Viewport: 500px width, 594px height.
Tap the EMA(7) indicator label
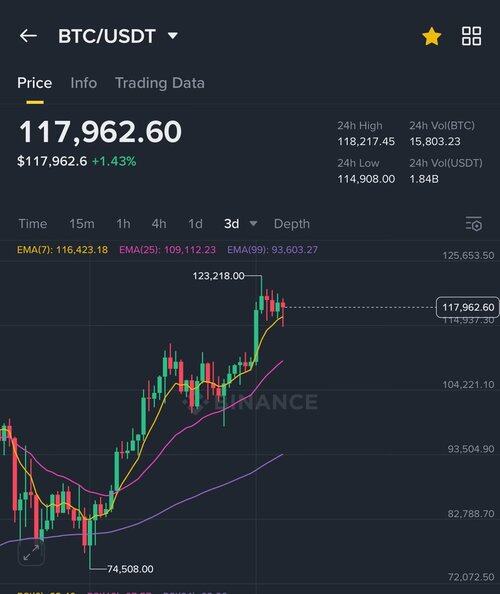click(x=62, y=250)
